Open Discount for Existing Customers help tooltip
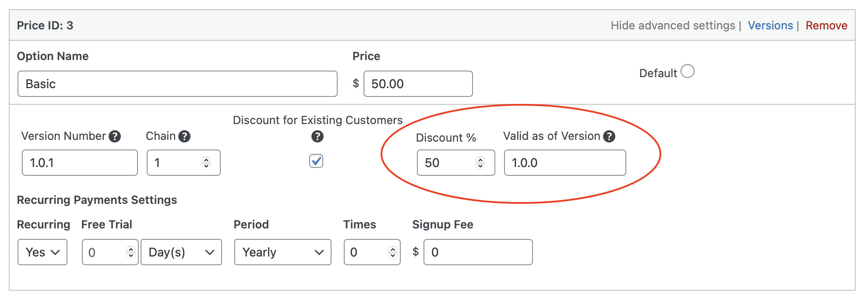 [x=318, y=136]
